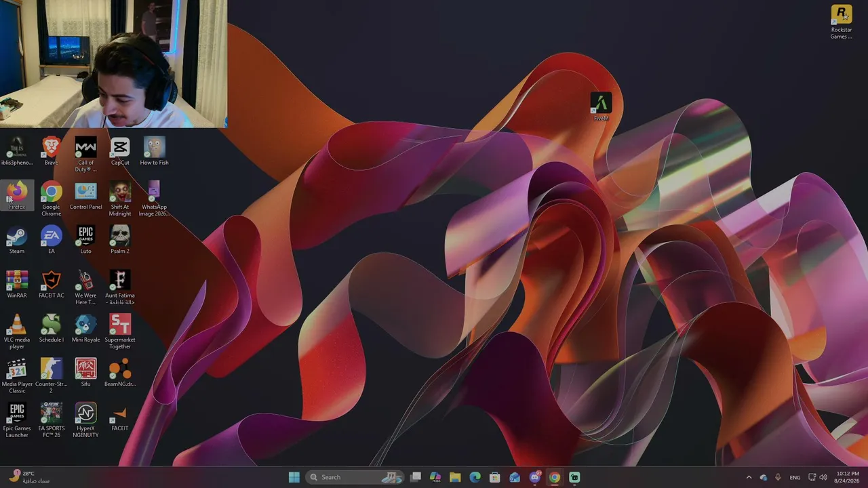Screen dimensions: 868x488
Task: Select the FACEIT AC shortcut
Action: tap(51, 285)
